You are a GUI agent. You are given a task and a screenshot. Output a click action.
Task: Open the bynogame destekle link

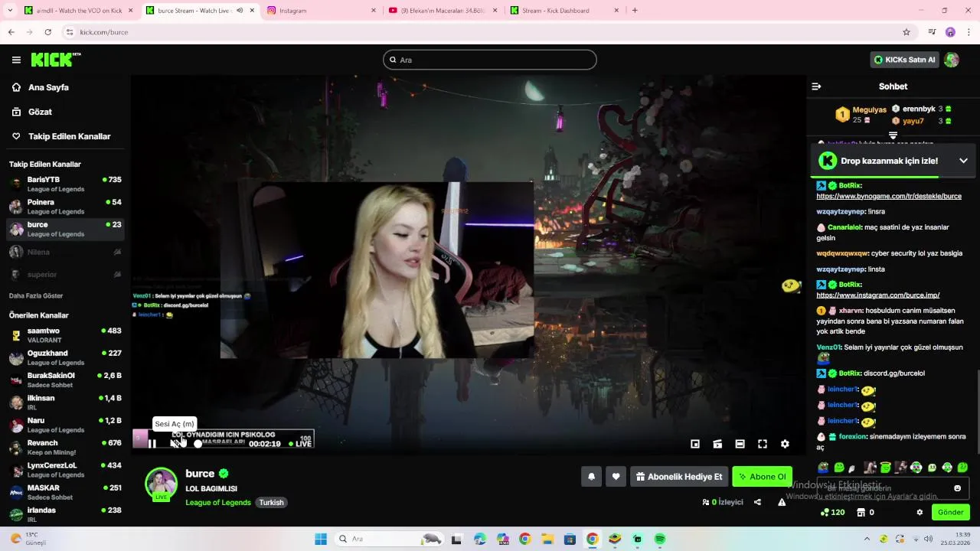[889, 197]
